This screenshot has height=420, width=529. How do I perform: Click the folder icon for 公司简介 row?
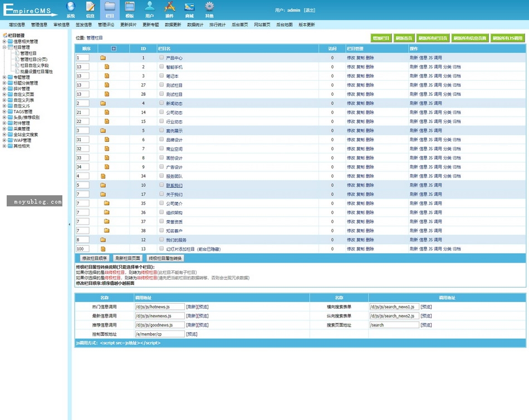[106, 203]
